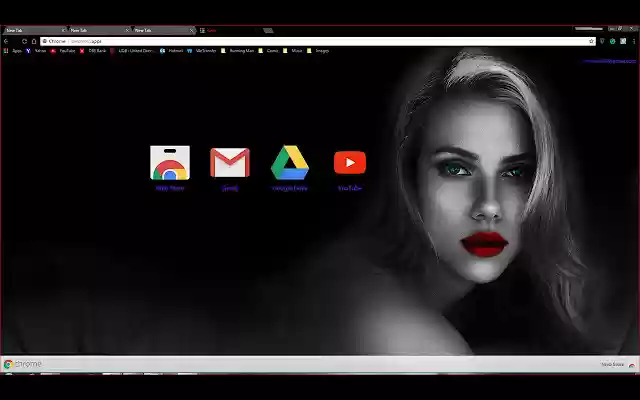Click the address bar showing chrome://apps
The image size is (640, 400).
pyautogui.click(x=318, y=41)
